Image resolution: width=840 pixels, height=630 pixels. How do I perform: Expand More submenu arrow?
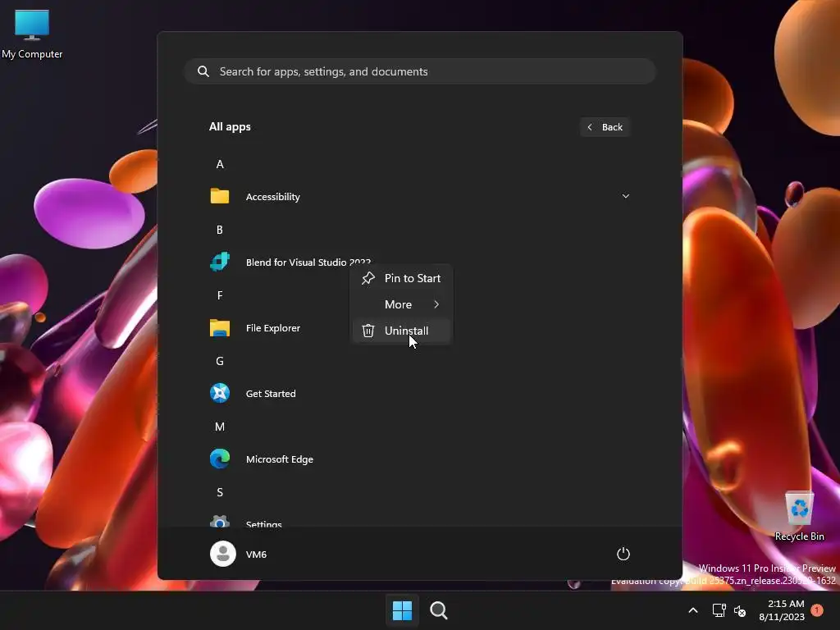436,304
